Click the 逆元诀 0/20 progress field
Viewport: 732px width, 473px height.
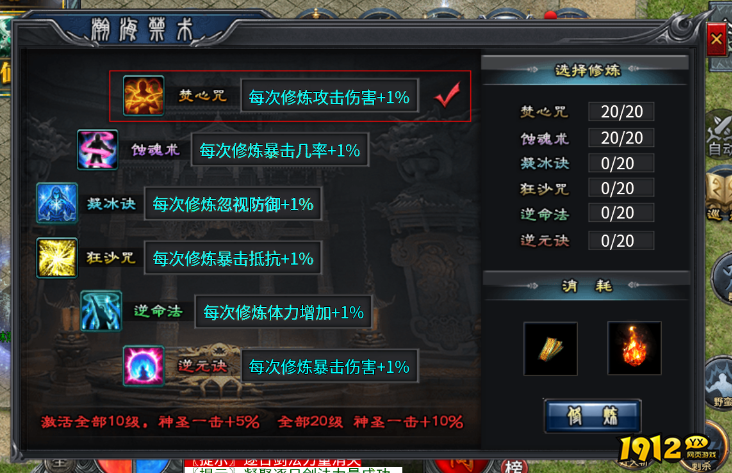point(621,241)
